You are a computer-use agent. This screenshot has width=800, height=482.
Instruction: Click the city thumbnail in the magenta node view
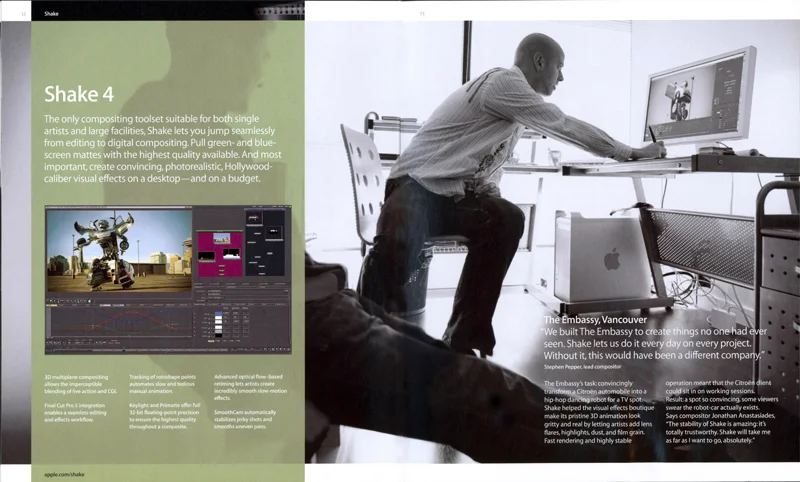[x=222, y=238]
